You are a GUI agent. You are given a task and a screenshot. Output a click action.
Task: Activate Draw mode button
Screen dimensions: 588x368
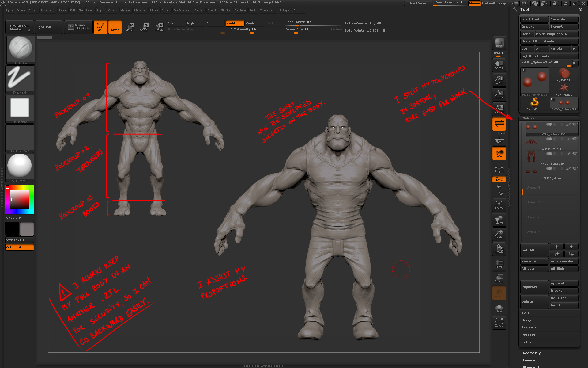point(115,27)
